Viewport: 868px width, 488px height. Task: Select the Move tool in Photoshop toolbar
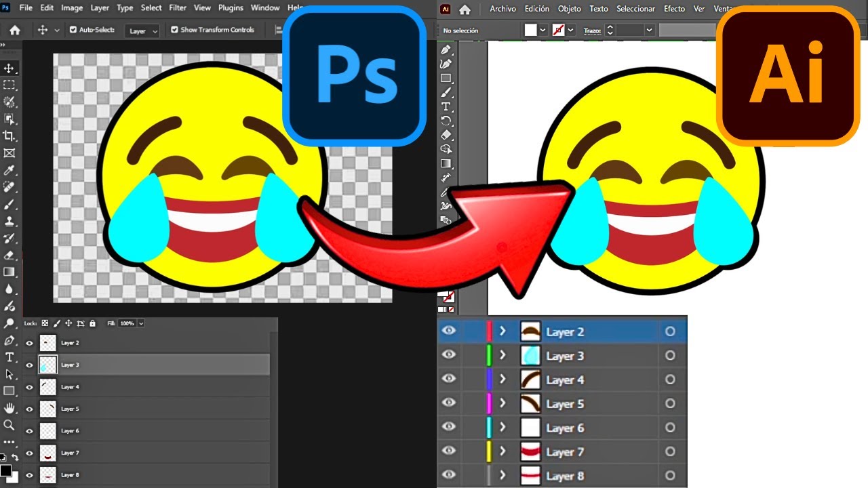[9, 68]
